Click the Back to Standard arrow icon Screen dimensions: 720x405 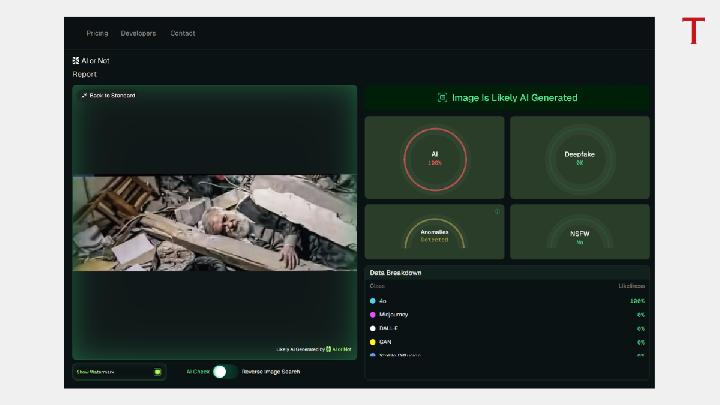[x=84, y=95]
